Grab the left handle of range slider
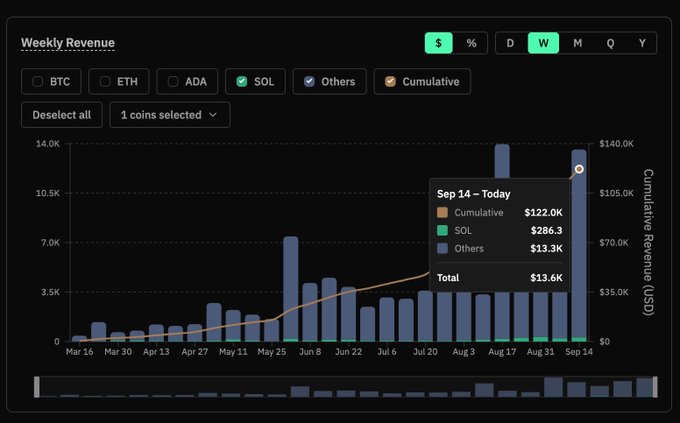 (37, 387)
